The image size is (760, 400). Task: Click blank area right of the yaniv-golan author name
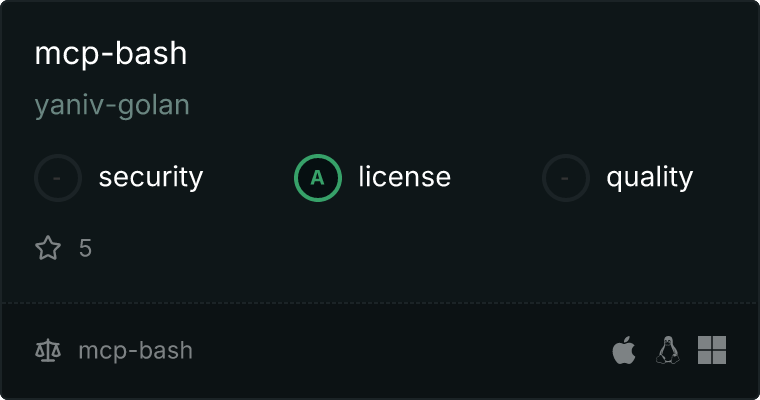pyautogui.click(x=460, y=105)
